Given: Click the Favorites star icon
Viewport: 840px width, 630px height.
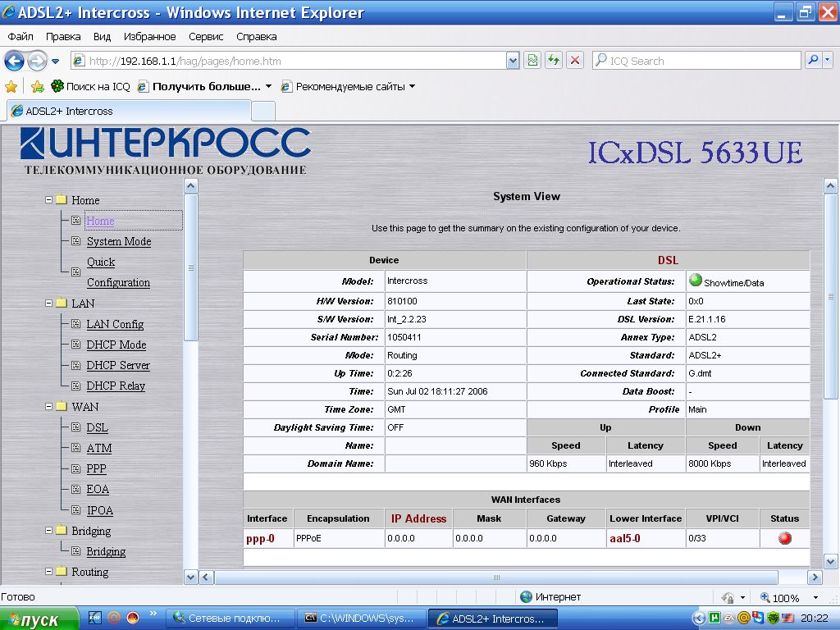Looking at the screenshot, I should (11, 86).
